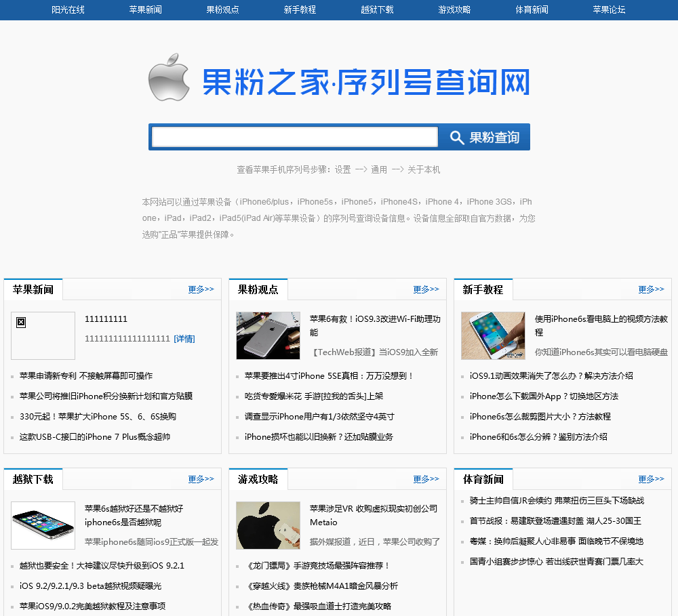Open 苹果申请新专利 不接触屏幕即可操作

pos(86,375)
